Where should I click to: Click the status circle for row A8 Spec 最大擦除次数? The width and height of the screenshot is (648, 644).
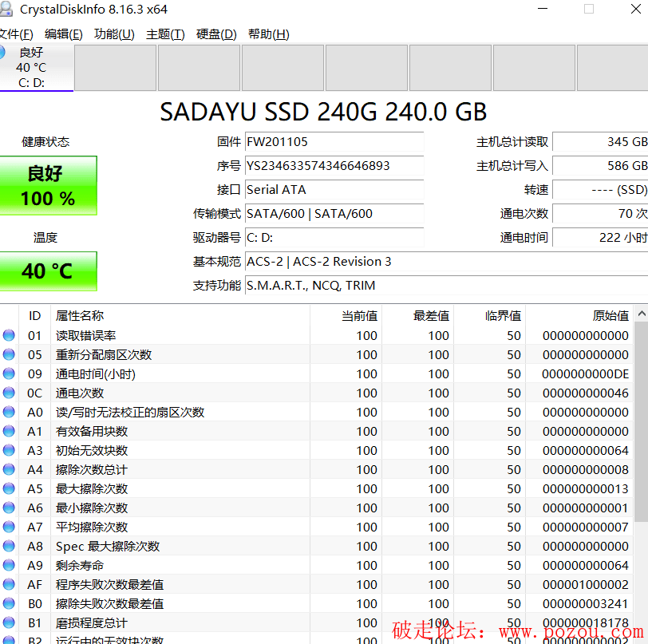9,546
